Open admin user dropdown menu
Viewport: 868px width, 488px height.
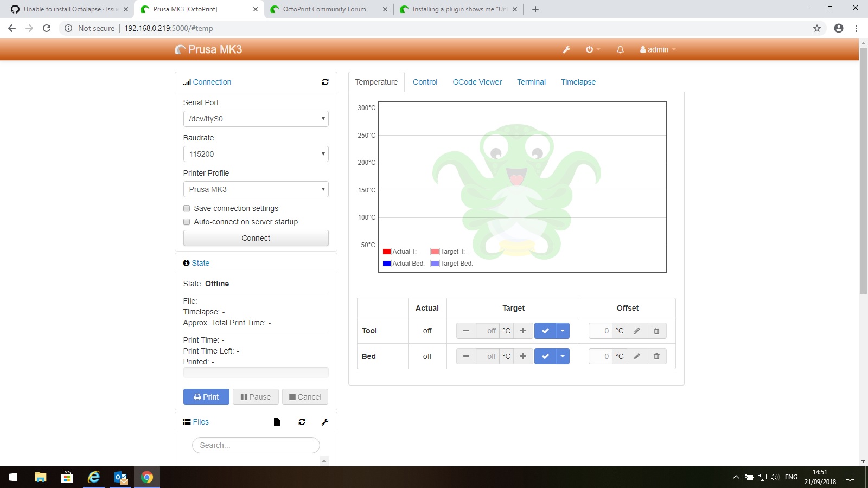pyautogui.click(x=658, y=49)
